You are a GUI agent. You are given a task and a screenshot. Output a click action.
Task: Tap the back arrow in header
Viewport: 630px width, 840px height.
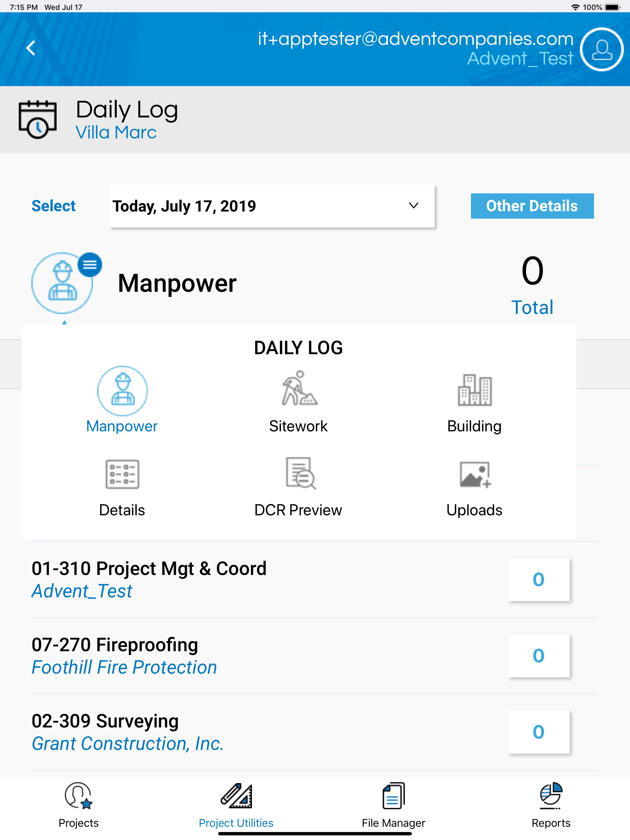click(x=31, y=48)
